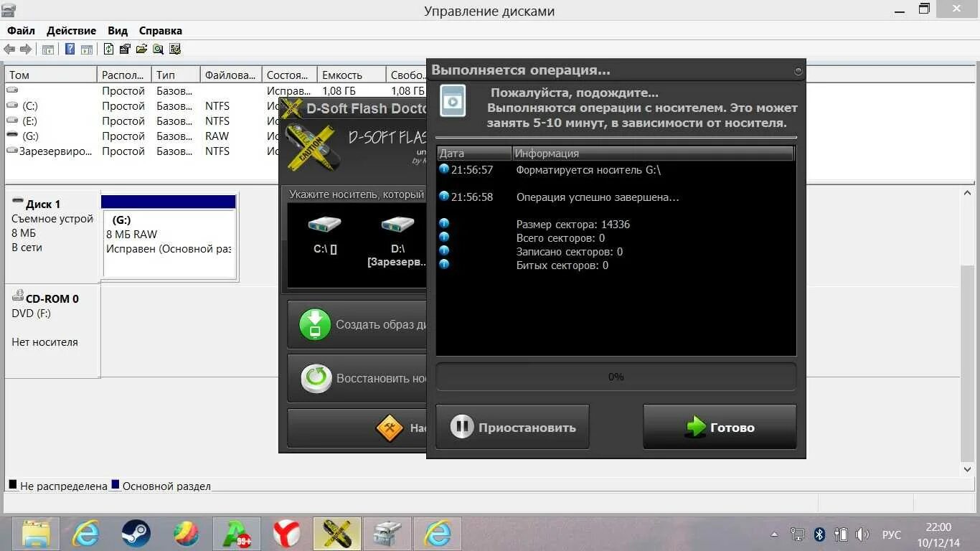Click log line 'Операция успешно завершена...'
This screenshot has height=551, width=980.
click(x=598, y=197)
